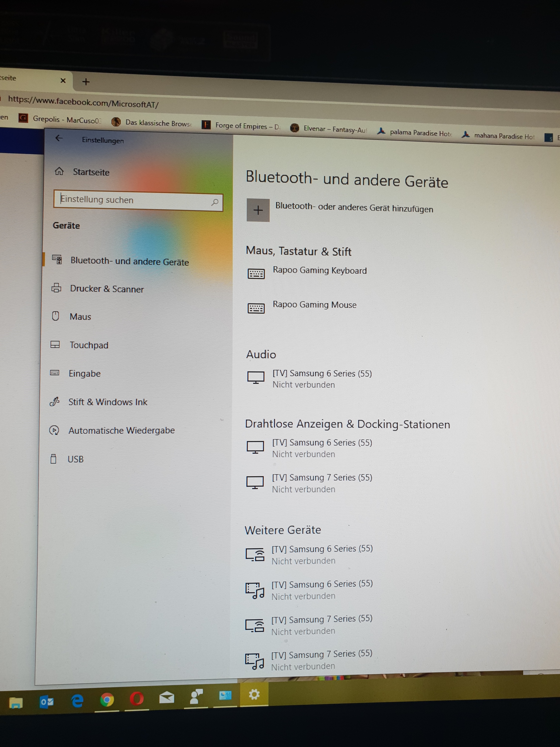Screen dimensions: 560x747
Task: Click media device icon of second Samsung 6 Series
Action: pos(255,590)
